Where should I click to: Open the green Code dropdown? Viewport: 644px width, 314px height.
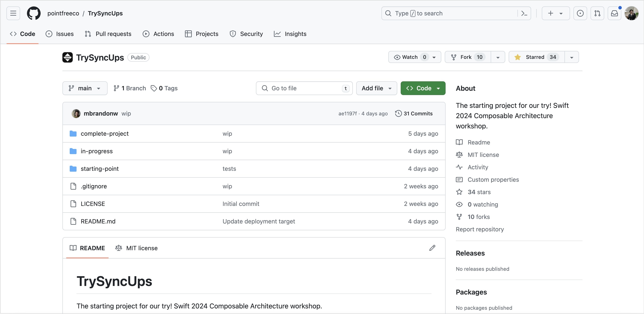[423, 88]
